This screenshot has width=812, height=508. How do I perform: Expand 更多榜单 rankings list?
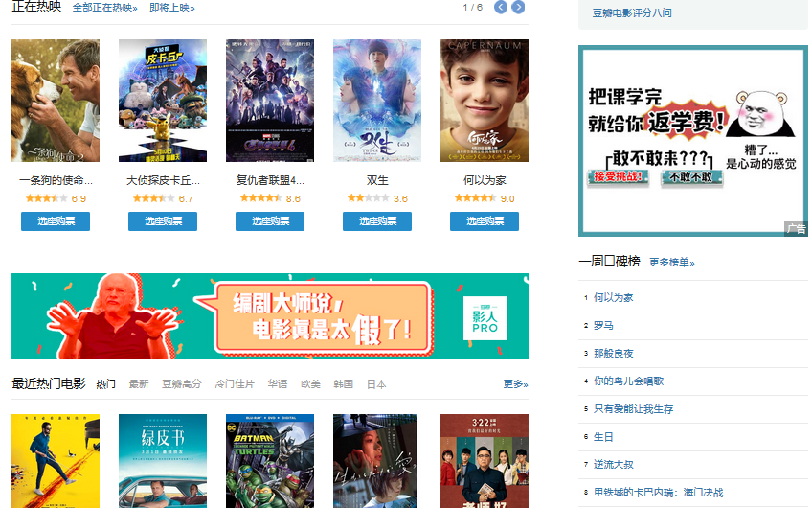671,263
